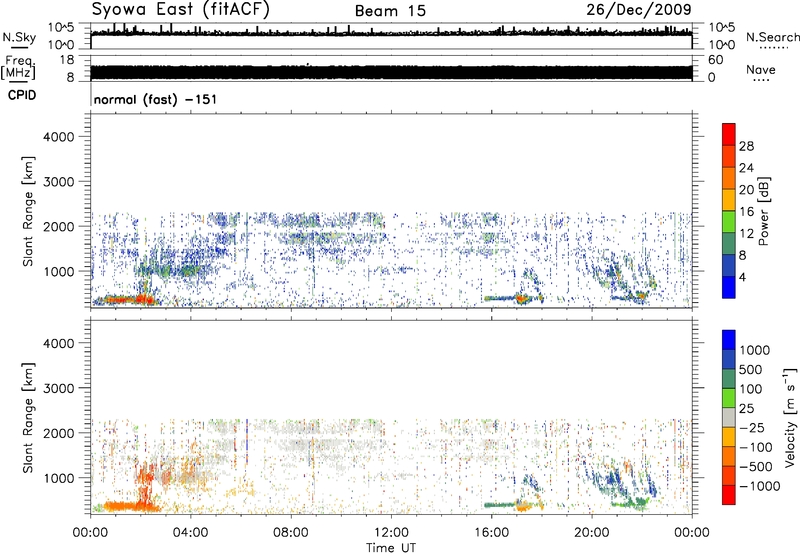Viewport: 800px width, 554px height.
Task: Click the "18" frequency axis tick
Action: [67, 60]
